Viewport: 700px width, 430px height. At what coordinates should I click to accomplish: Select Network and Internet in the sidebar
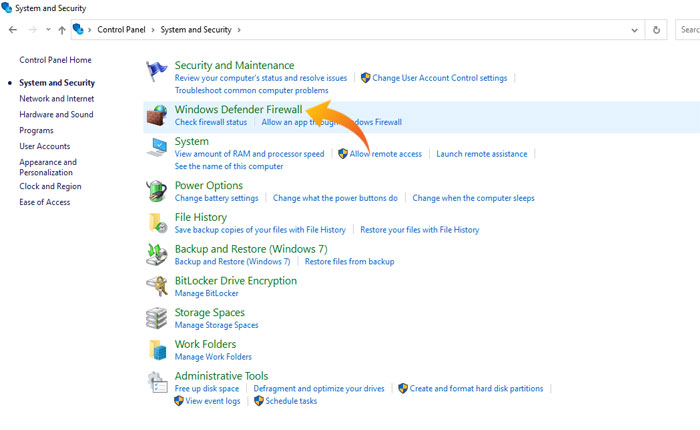click(57, 99)
